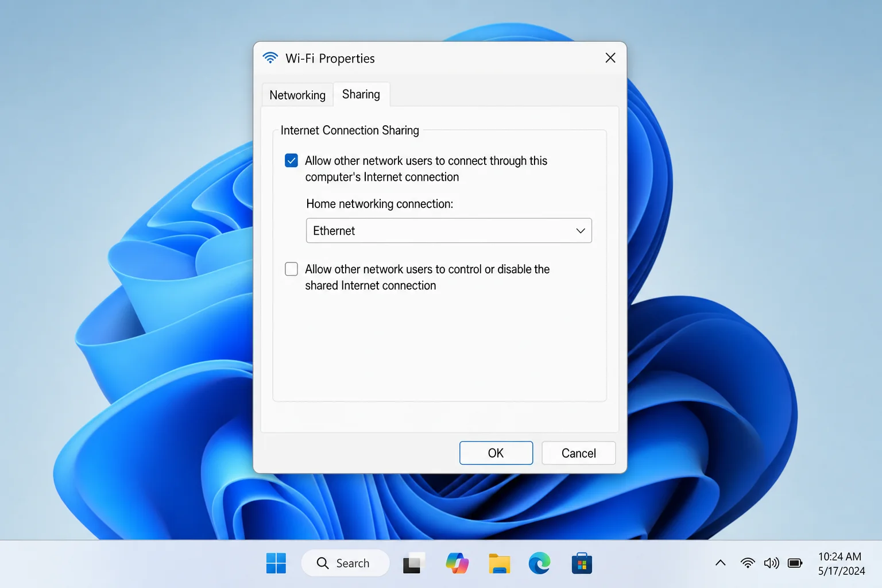Click the Cancel button

(x=579, y=453)
